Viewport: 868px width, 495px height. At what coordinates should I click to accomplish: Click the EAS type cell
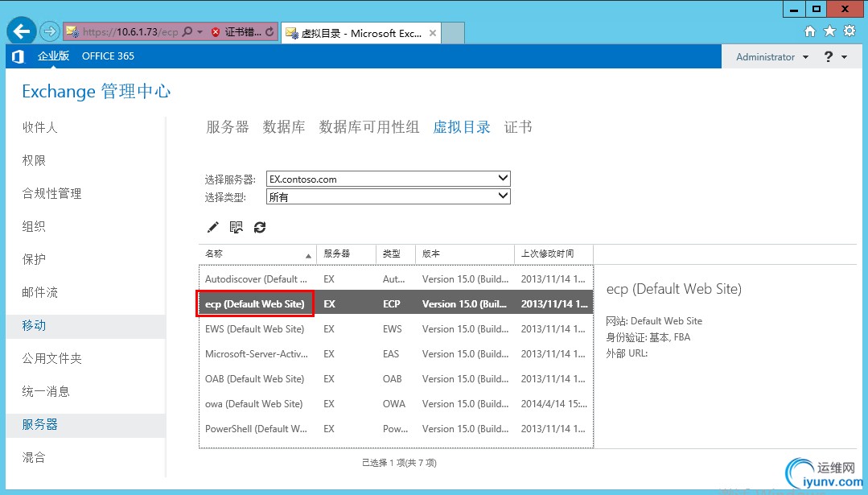[x=391, y=354]
